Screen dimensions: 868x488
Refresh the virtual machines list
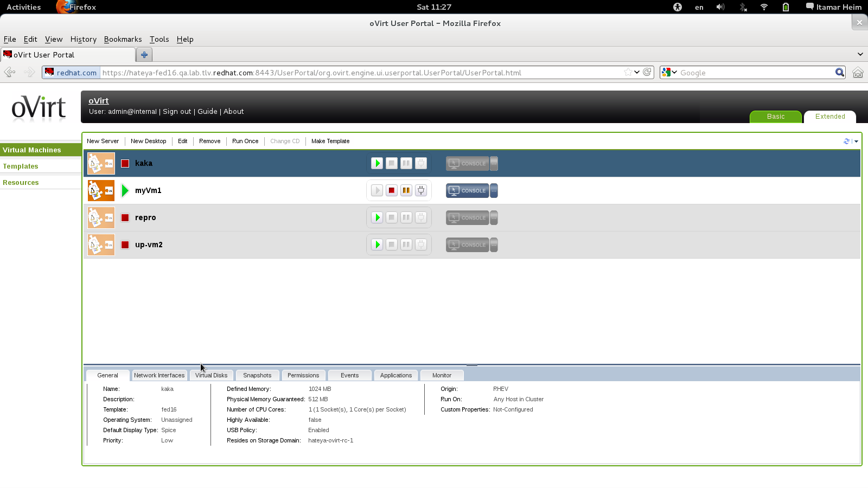(x=846, y=141)
